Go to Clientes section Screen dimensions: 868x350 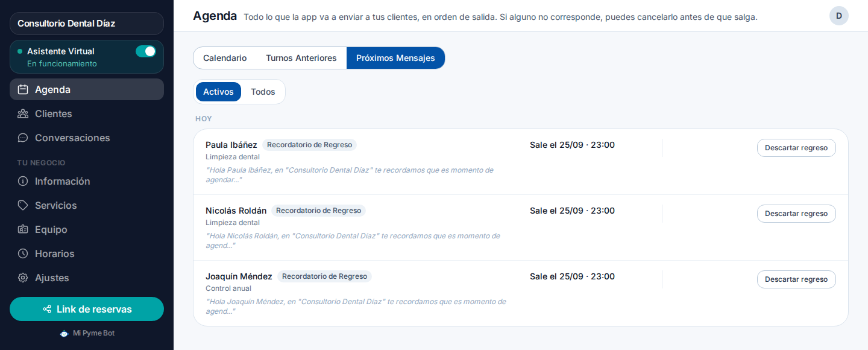(87, 113)
